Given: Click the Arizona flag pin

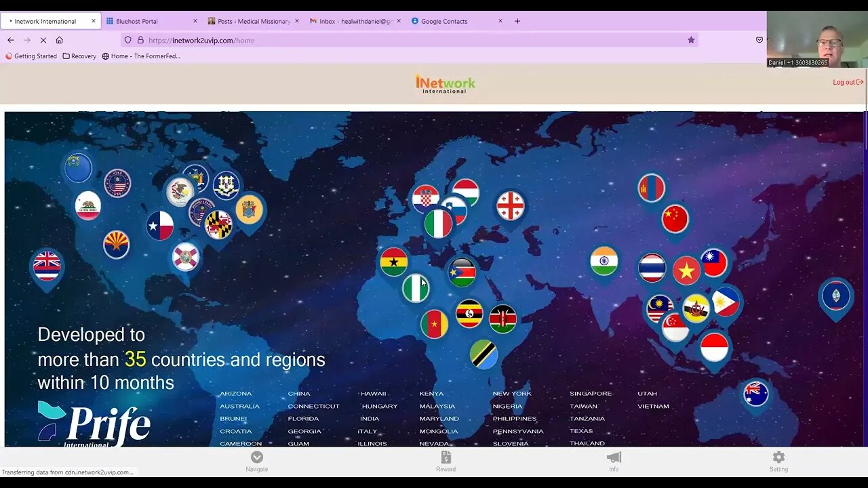Looking at the screenshot, I should [116, 245].
